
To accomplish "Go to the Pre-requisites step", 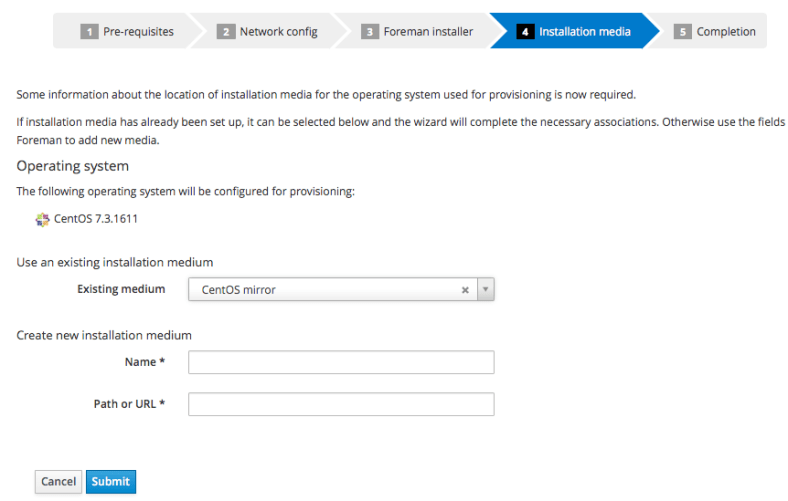I will pyautogui.click(x=138, y=32).
